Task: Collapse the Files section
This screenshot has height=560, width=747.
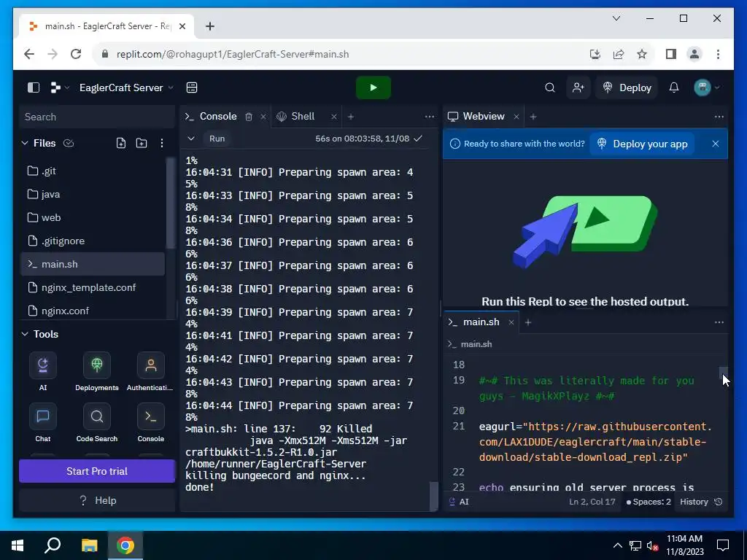Action: pyautogui.click(x=25, y=144)
